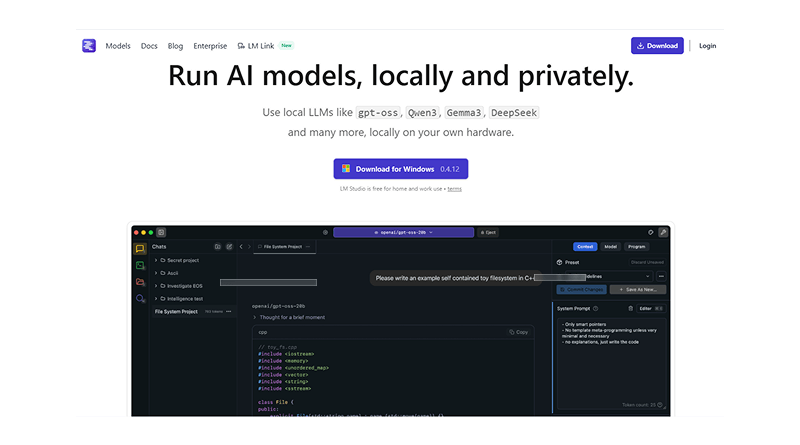The height and width of the screenshot is (445, 800).
Task: Click the LM Studio logo icon
Action: (89, 46)
